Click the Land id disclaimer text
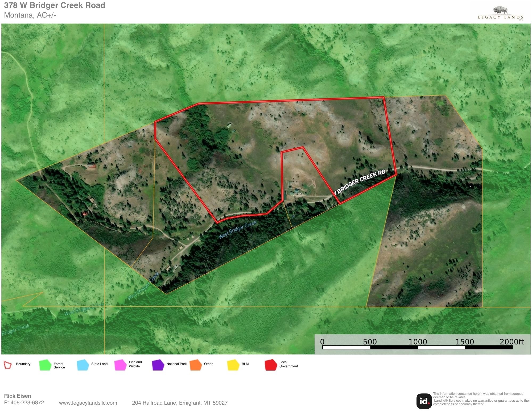The height and width of the screenshot is (411, 532). coord(481,399)
